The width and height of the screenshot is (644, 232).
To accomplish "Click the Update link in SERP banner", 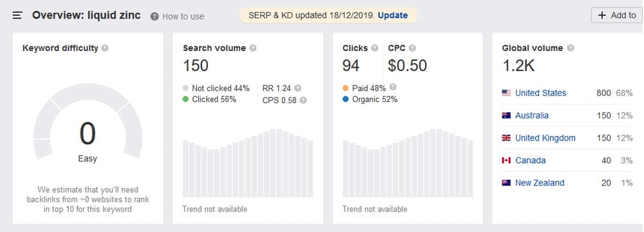I will (x=393, y=15).
